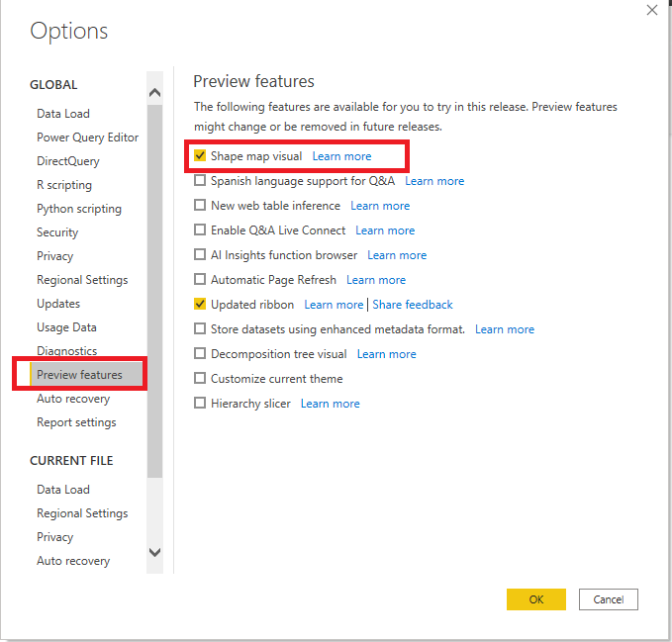
Task: Uncheck the Shape map visual checkbox
Action: [200, 155]
